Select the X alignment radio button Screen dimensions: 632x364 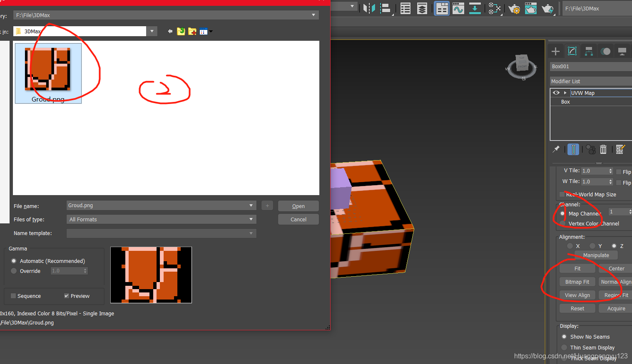tap(570, 246)
